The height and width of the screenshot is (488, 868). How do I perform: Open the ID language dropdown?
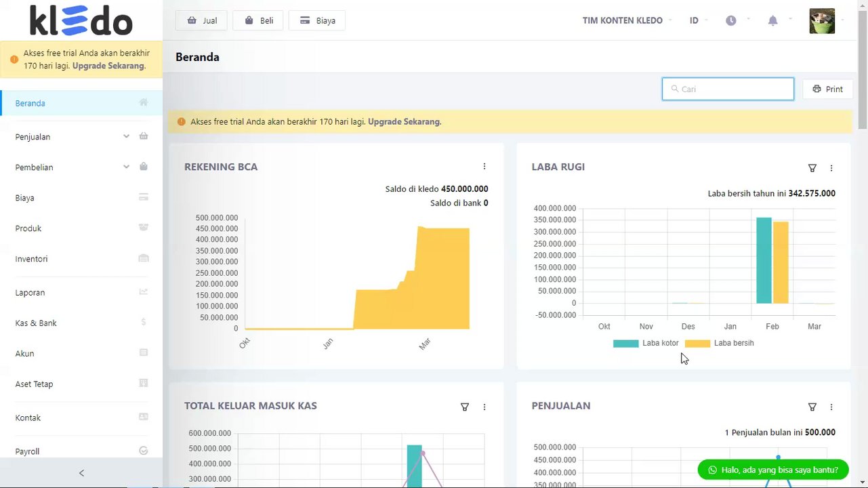click(x=698, y=21)
